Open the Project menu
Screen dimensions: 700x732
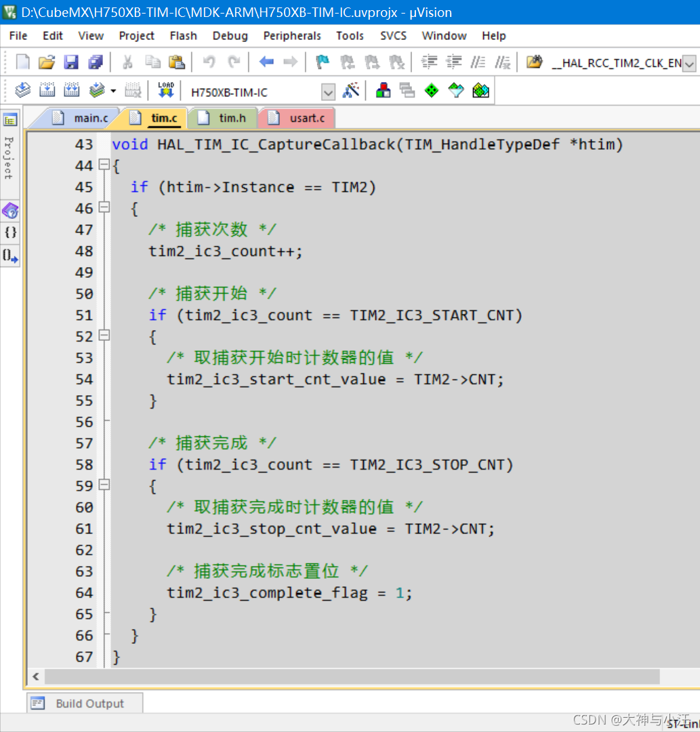point(136,36)
